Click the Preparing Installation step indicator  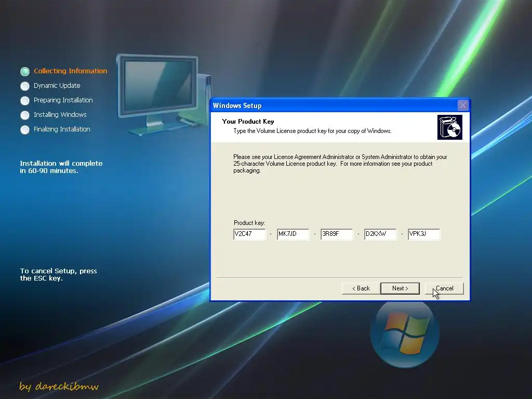[25, 100]
